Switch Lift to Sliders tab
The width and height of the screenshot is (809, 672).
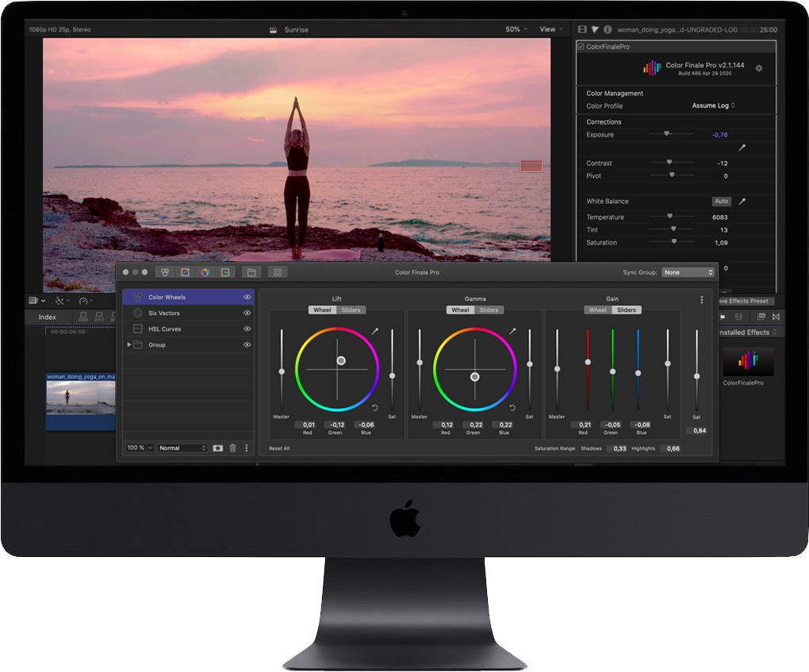pos(351,310)
